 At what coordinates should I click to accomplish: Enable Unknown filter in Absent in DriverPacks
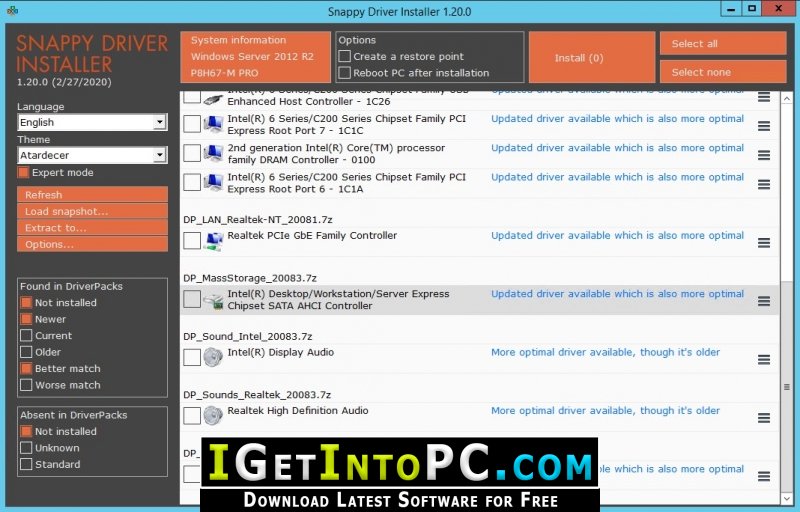click(26, 448)
